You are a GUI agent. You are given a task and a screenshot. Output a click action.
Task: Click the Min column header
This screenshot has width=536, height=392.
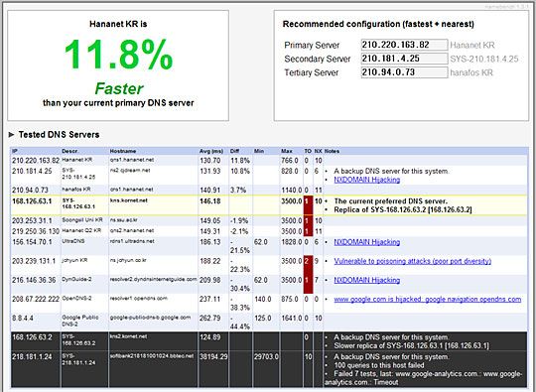(259, 151)
